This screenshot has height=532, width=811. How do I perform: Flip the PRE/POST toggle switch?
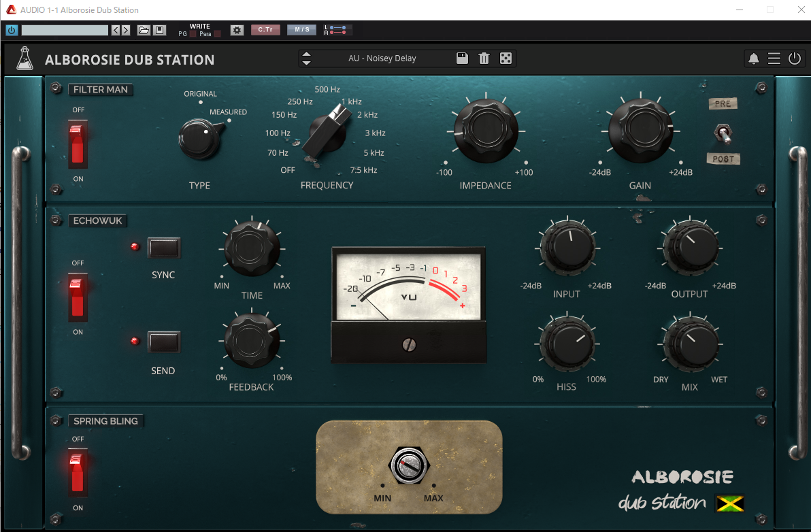pyautogui.click(x=723, y=133)
